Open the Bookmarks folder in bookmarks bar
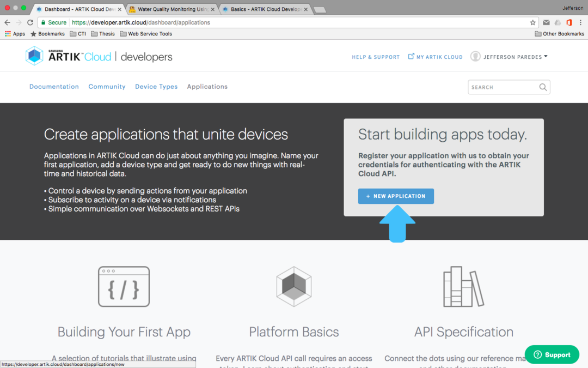The image size is (588, 368). click(x=47, y=34)
